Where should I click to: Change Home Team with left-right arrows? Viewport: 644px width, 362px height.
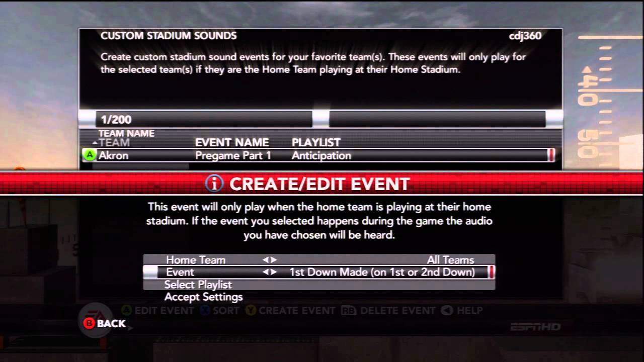(270, 260)
